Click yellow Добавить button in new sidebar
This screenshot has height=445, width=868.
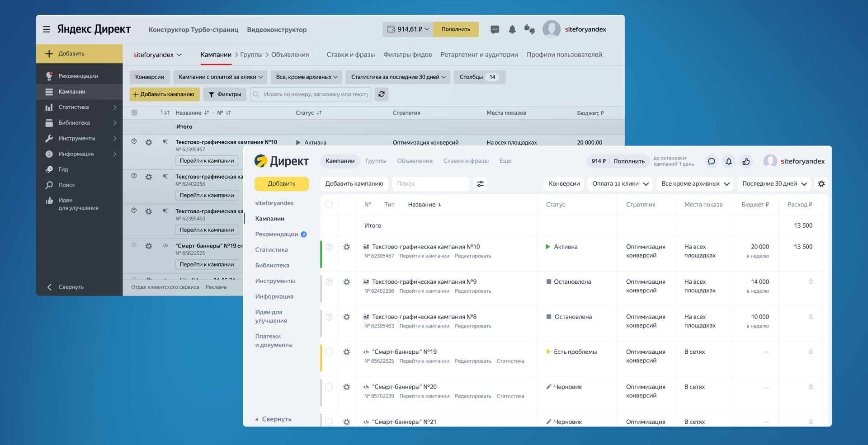[282, 184]
